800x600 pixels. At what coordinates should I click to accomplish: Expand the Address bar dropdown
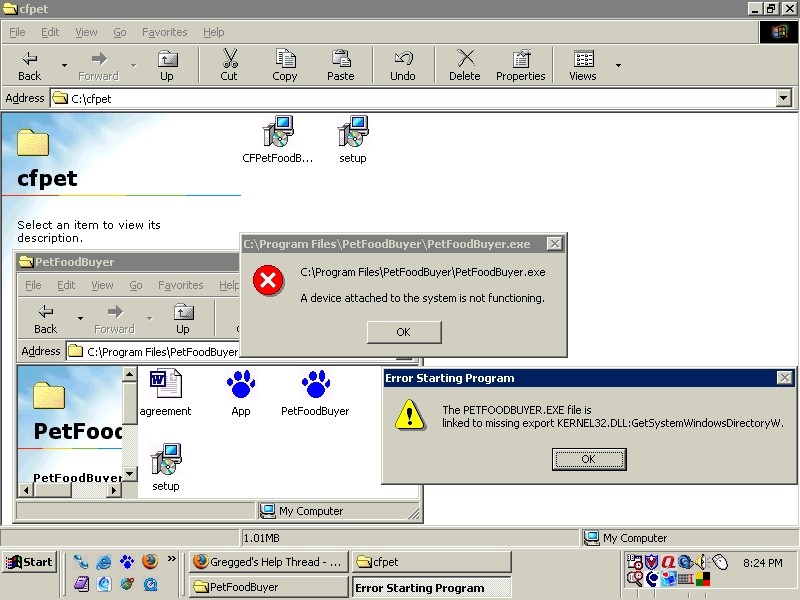coord(783,98)
